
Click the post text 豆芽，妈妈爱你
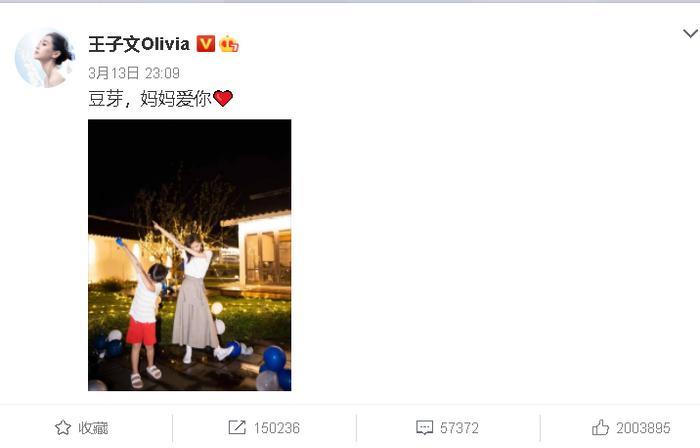[150, 98]
